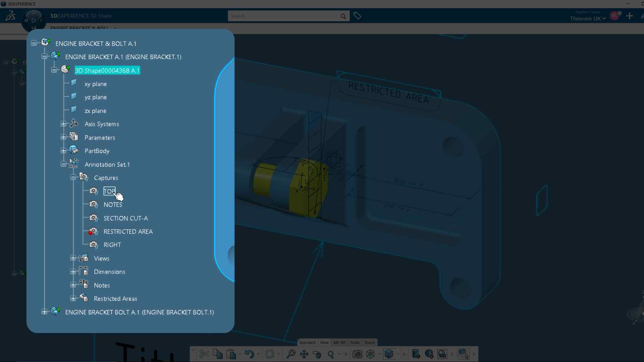The width and height of the screenshot is (644, 362).
Task: Open the 3DEXPERIENCE compass in the top left
Action: 34,20
